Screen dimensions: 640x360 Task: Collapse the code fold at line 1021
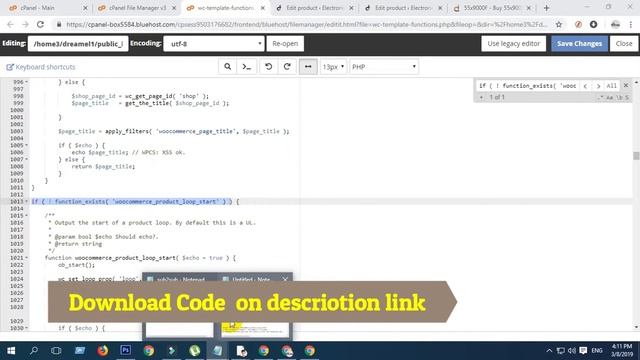click(x=27, y=258)
